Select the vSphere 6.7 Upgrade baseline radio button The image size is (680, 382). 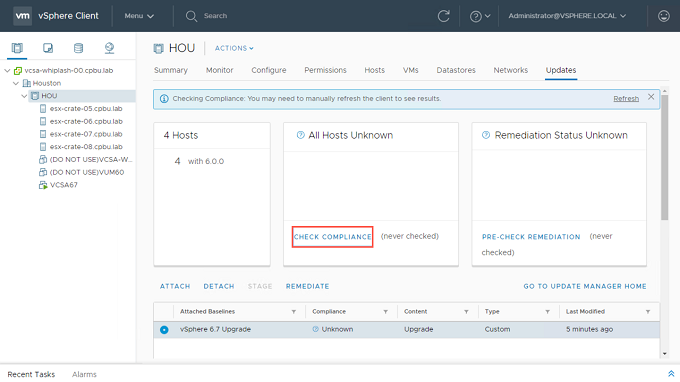164,330
